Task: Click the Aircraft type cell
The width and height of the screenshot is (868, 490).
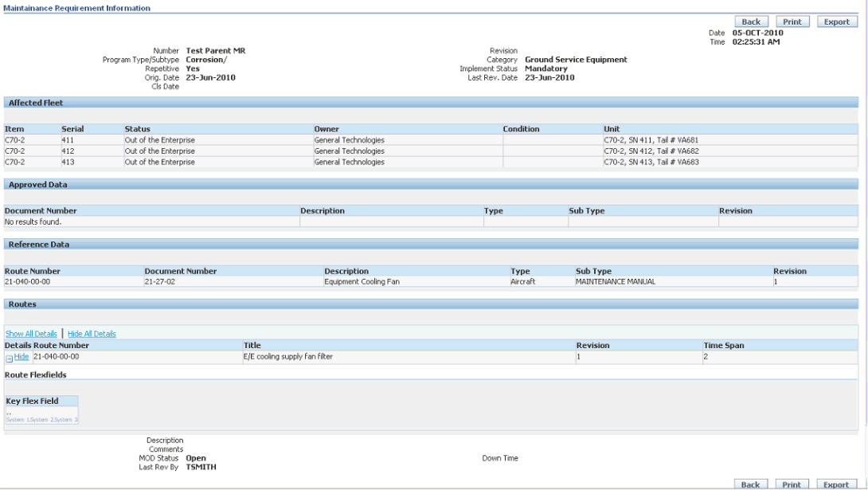Action: click(523, 281)
